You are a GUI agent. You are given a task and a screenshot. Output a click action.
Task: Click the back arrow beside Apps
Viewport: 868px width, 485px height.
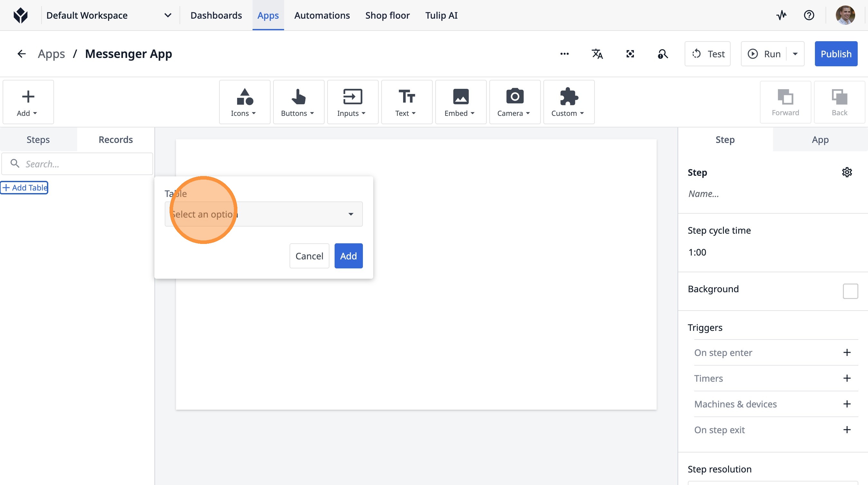tap(22, 54)
